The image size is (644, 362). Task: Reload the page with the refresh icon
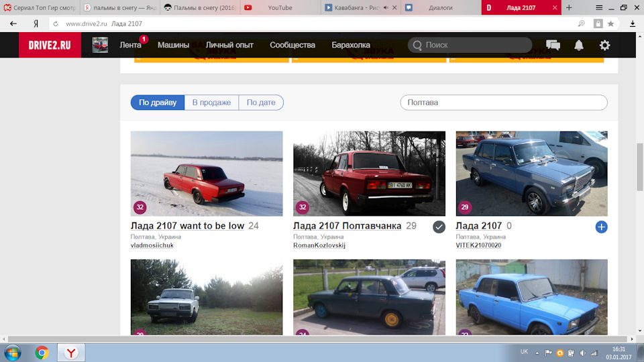coord(56,24)
